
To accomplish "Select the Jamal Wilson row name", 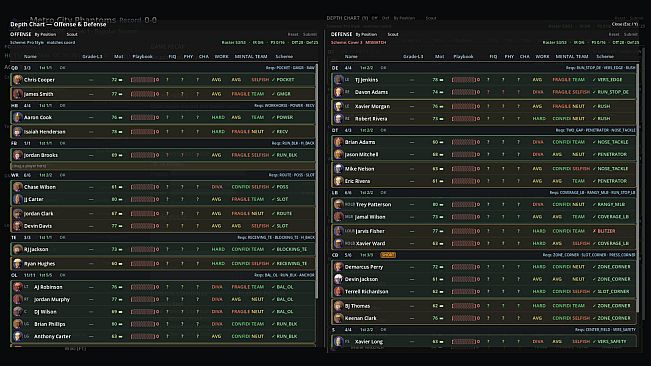I will (x=370, y=217).
